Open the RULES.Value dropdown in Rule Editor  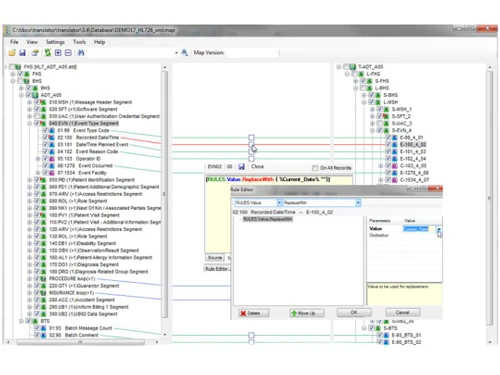(279, 203)
